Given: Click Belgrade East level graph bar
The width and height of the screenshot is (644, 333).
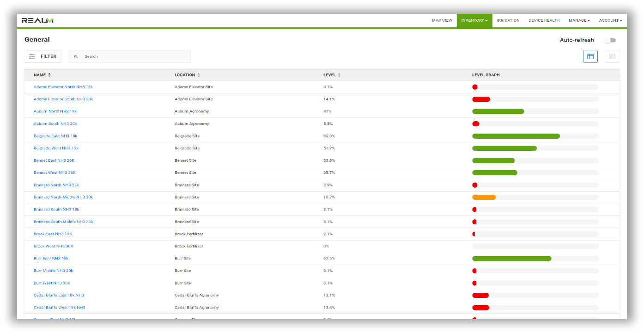Looking at the screenshot, I should pos(516,136).
